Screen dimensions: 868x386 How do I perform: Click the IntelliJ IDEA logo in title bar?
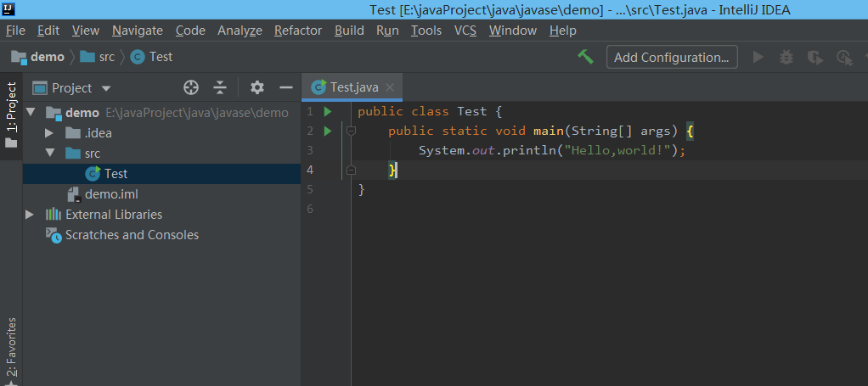click(x=8, y=8)
